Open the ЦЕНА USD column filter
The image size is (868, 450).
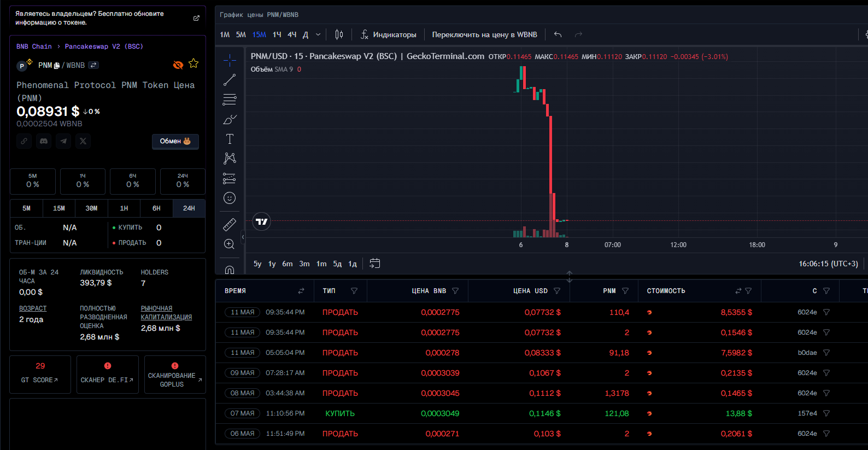point(557,291)
